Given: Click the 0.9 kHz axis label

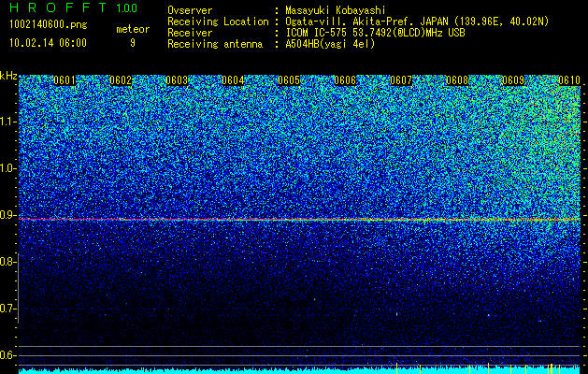Looking at the screenshot, I should [8, 215].
